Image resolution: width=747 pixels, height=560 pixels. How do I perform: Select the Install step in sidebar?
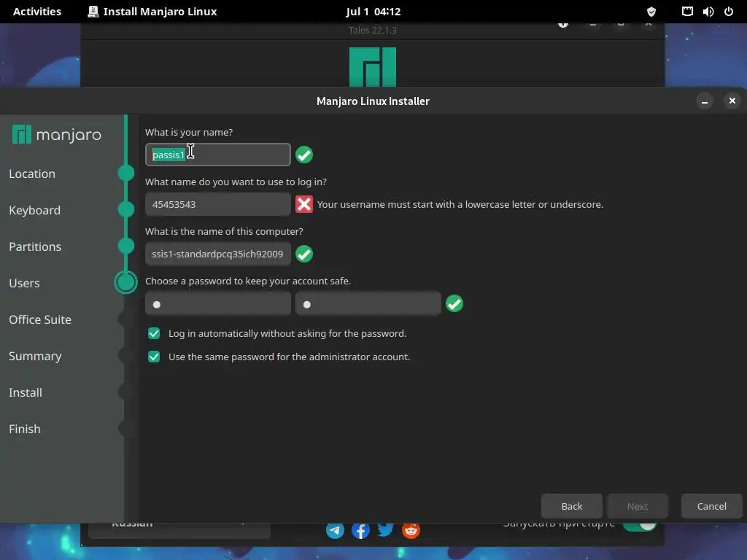26,392
